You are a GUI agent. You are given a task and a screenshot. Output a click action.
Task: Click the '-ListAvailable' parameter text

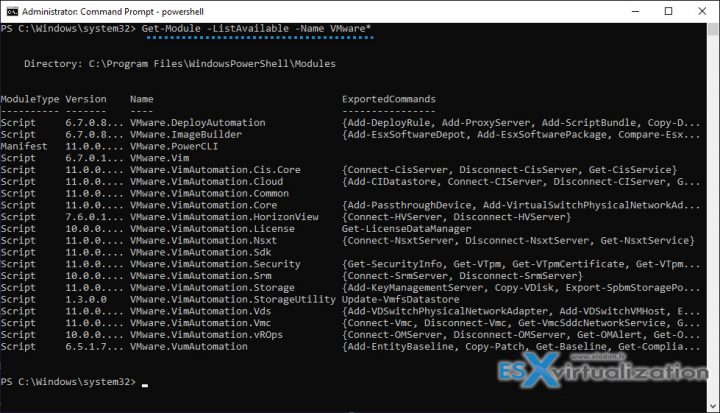pyautogui.click(x=248, y=28)
